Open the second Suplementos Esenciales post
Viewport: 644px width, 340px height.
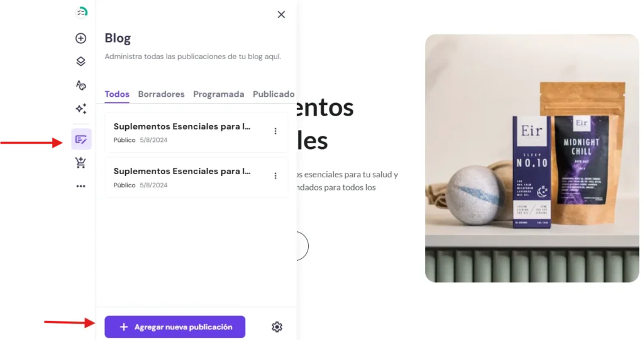click(x=196, y=177)
